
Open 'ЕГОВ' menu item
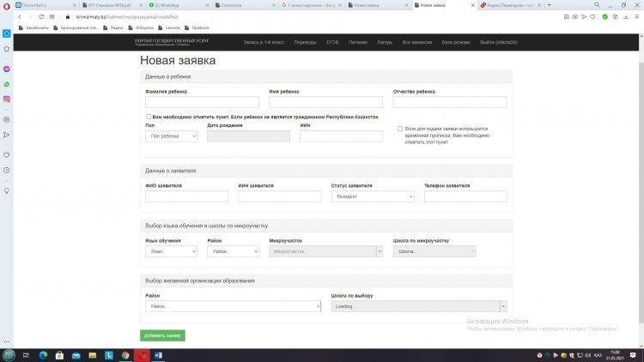click(332, 42)
